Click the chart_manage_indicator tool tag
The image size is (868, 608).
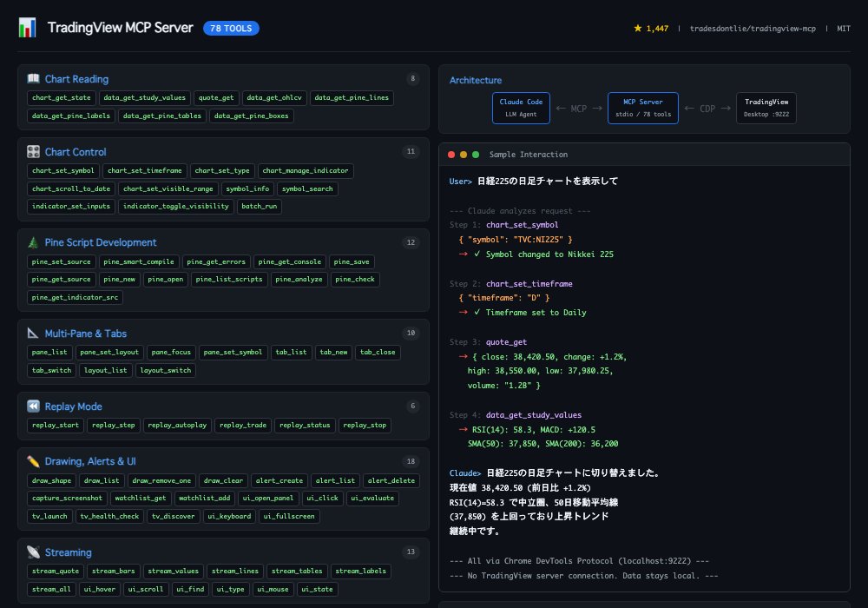(x=306, y=170)
